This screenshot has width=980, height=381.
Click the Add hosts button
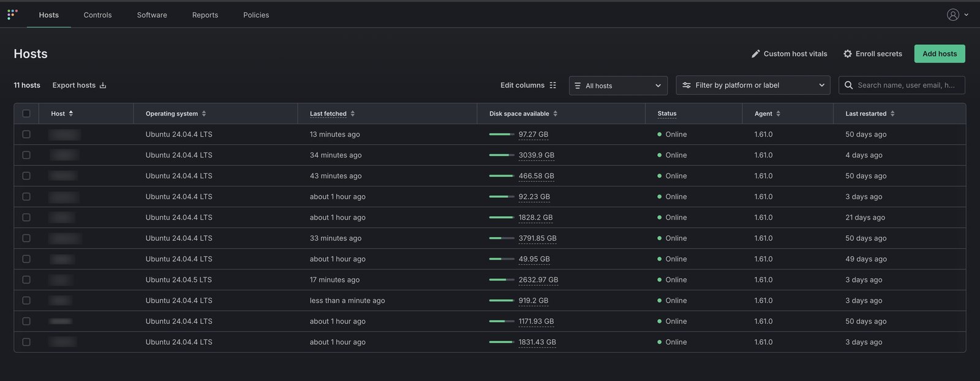(940, 54)
